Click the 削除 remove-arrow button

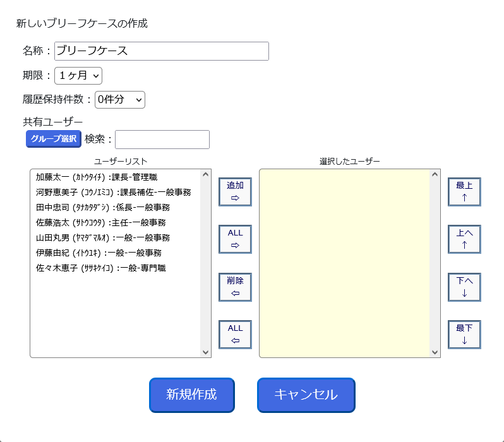click(235, 287)
